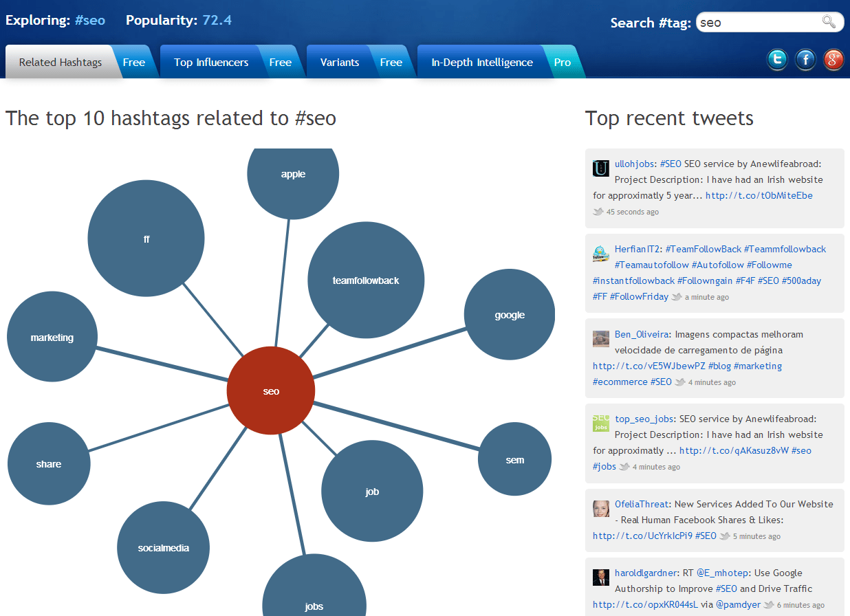This screenshot has height=616, width=850.
Task: Click the Ben_Oliveira username link
Action: 642,334
